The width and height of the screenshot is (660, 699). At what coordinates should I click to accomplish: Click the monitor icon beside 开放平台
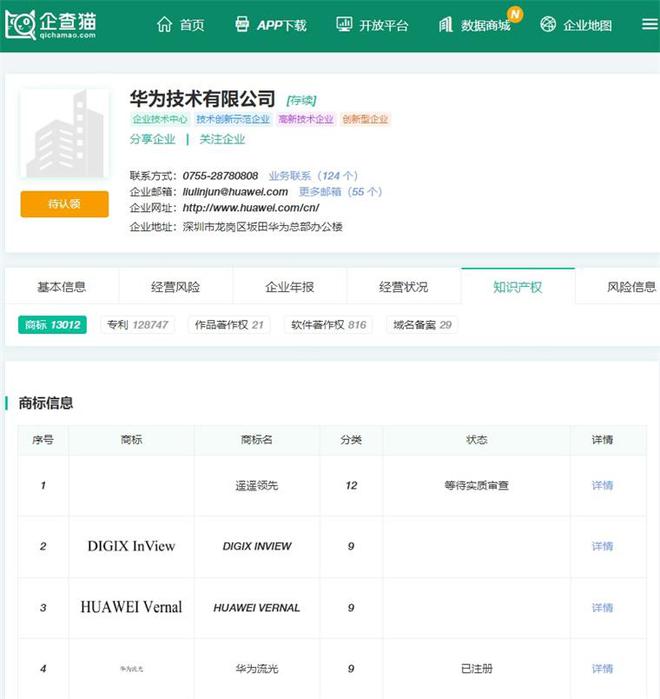click(x=344, y=24)
